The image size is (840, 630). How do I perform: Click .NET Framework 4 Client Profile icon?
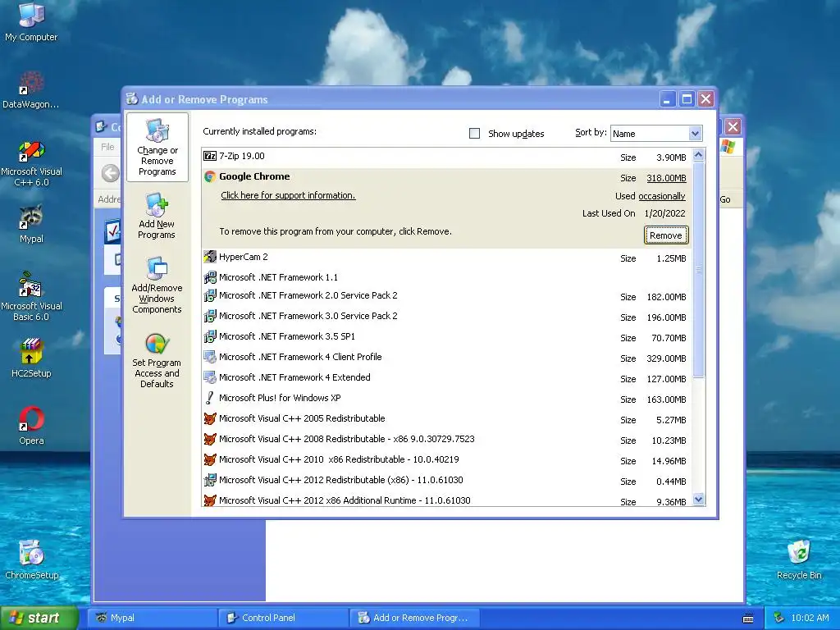[x=209, y=357]
